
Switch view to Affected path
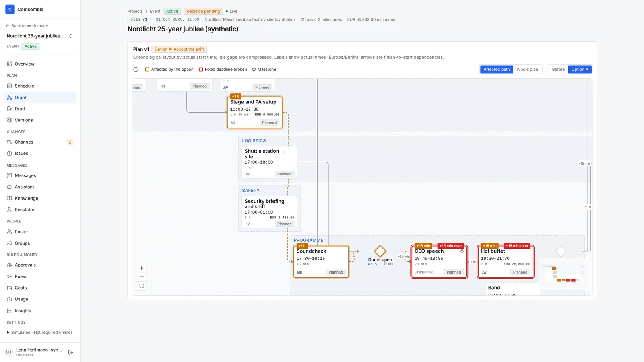click(x=496, y=70)
